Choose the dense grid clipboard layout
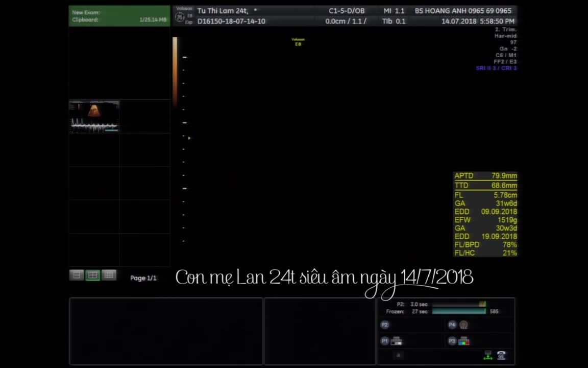This screenshot has height=368, width=588. click(x=109, y=275)
